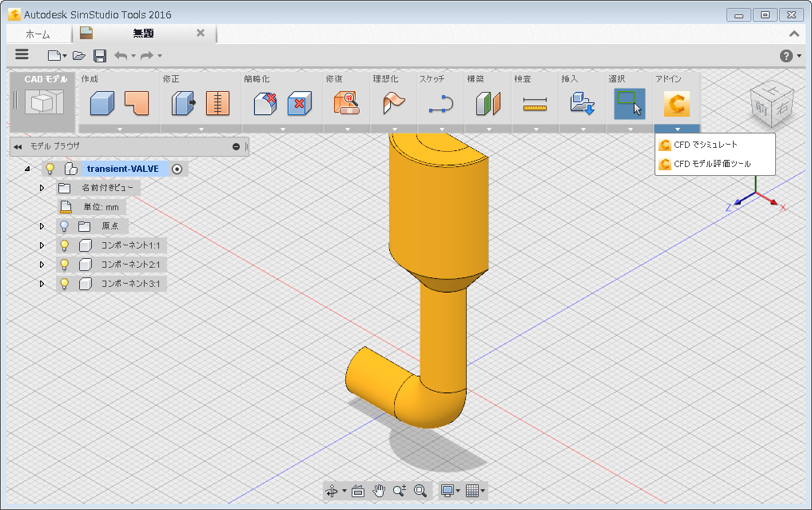The width and height of the screenshot is (812, 510).
Task: Open the hamburger application menu
Action: click(x=22, y=54)
